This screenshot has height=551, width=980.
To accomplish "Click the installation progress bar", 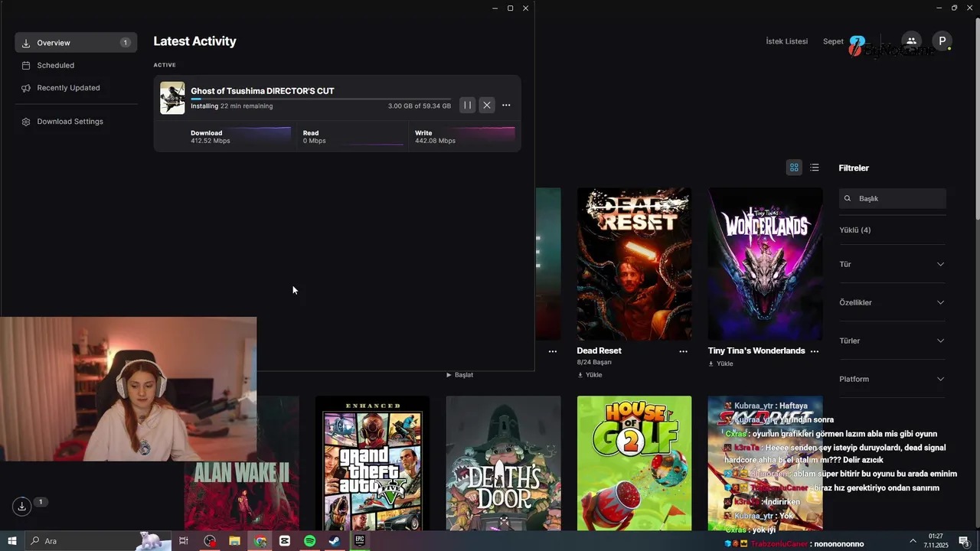I will pos(321,99).
